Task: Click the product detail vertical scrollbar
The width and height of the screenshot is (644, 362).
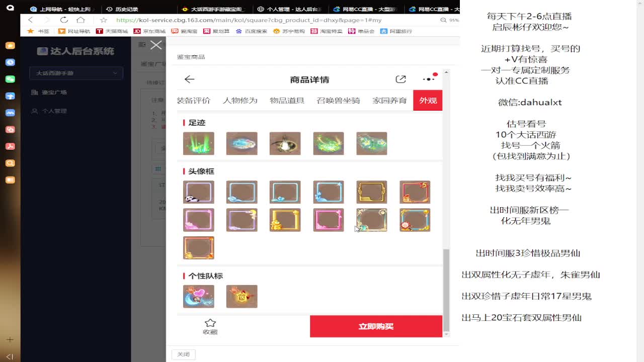Action: coord(446,290)
